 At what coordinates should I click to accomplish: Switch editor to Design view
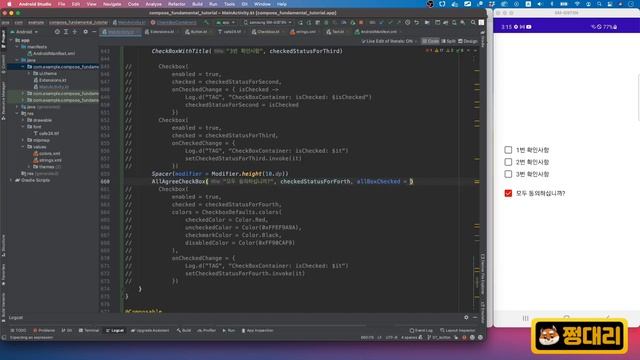pos(468,41)
